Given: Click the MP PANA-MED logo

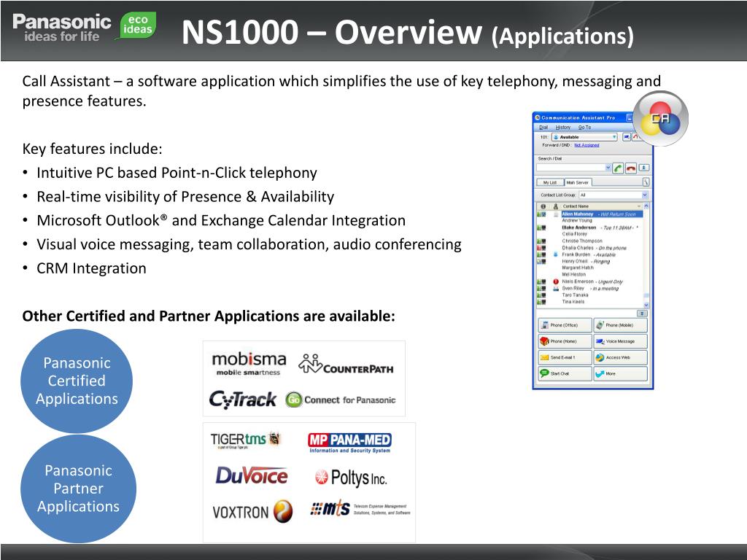Looking at the screenshot, I should [349, 443].
